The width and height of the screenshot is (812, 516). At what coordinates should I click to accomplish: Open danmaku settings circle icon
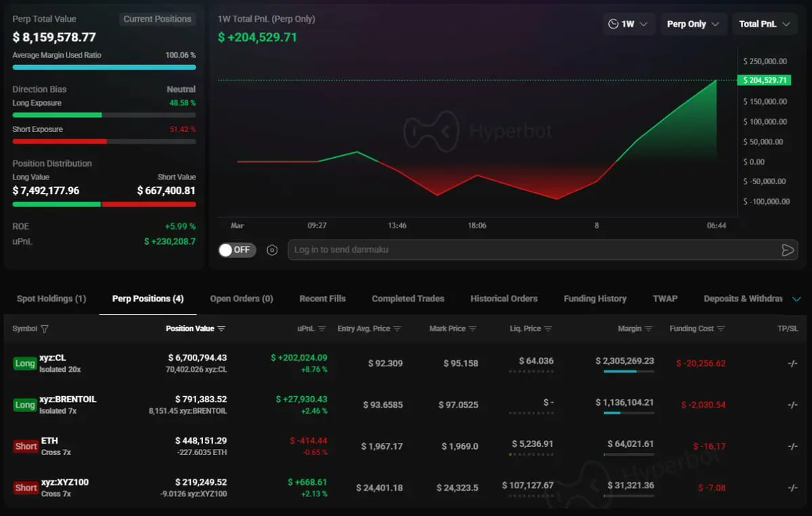(x=272, y=250)
